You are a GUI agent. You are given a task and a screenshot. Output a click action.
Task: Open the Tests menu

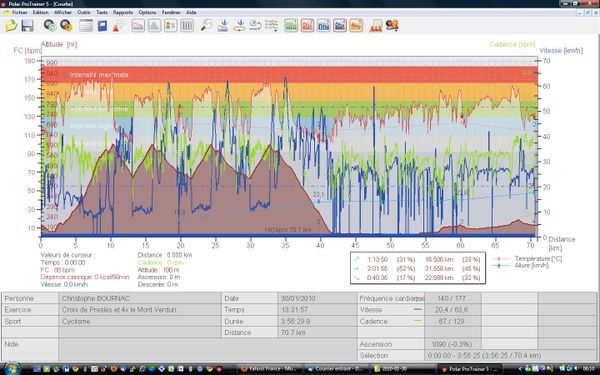[102, 12]
